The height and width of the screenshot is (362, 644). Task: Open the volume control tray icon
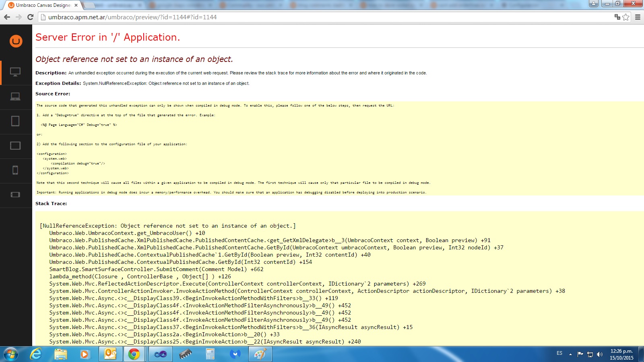coord(600,354)
